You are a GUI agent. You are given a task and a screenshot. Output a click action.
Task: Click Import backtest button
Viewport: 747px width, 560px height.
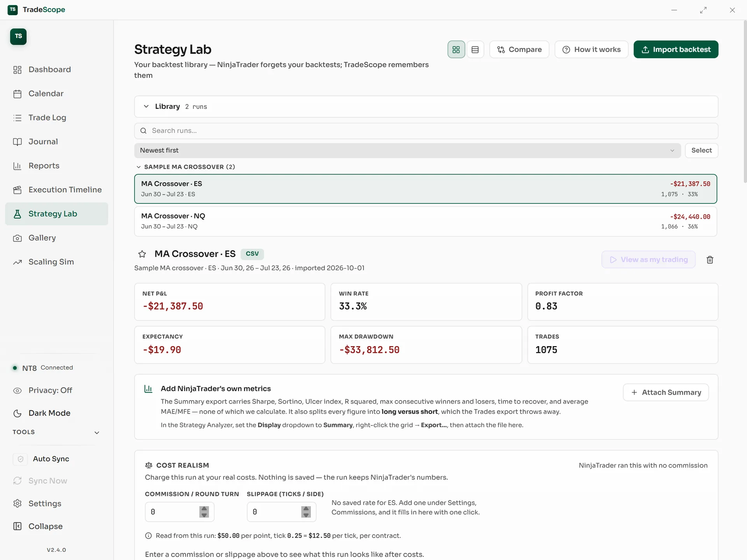(x=676, y=49)
